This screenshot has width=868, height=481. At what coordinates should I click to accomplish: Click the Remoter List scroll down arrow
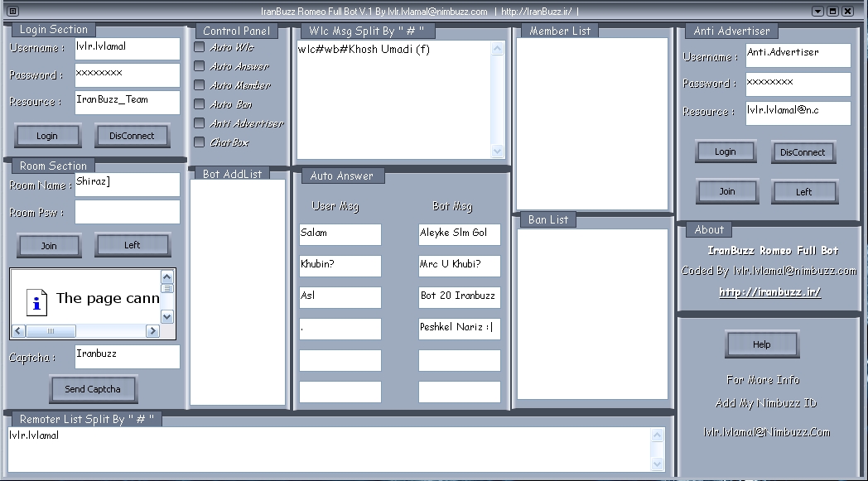(x=657, y=464)
